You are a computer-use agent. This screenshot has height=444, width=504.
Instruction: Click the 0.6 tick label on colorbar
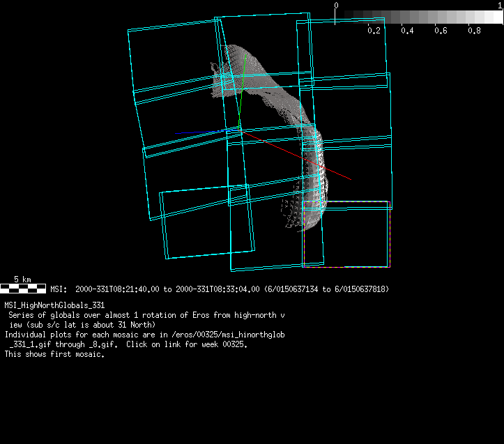(441, 31)
